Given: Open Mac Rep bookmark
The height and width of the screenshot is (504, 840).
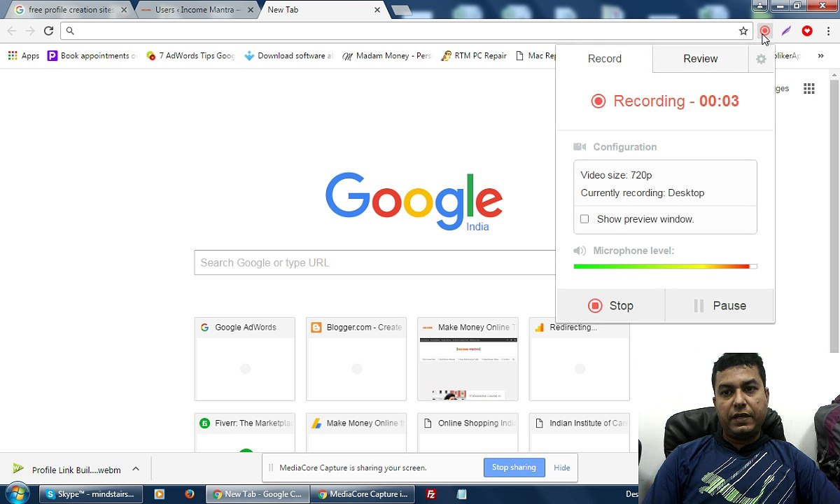Looking at the screenshot, I should point(535,56).
